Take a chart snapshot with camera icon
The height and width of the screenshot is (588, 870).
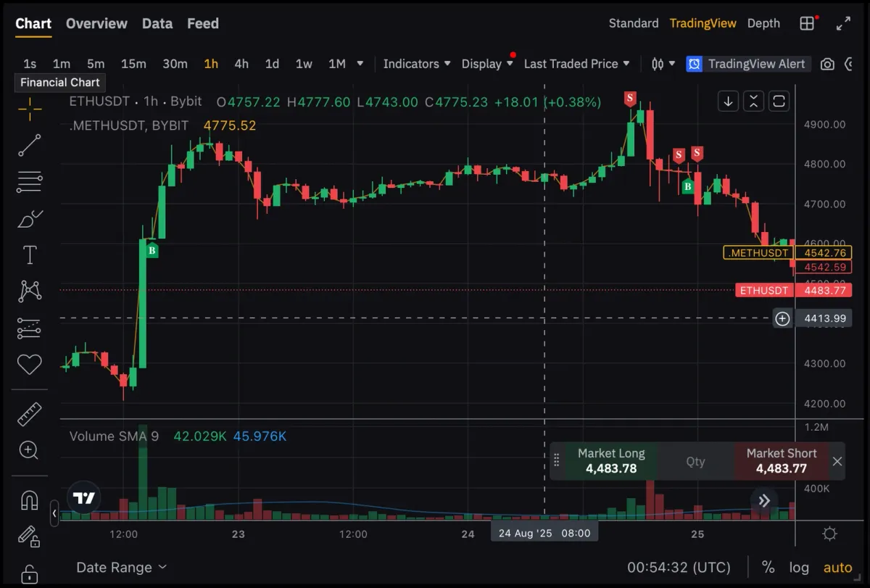(827, 64)
